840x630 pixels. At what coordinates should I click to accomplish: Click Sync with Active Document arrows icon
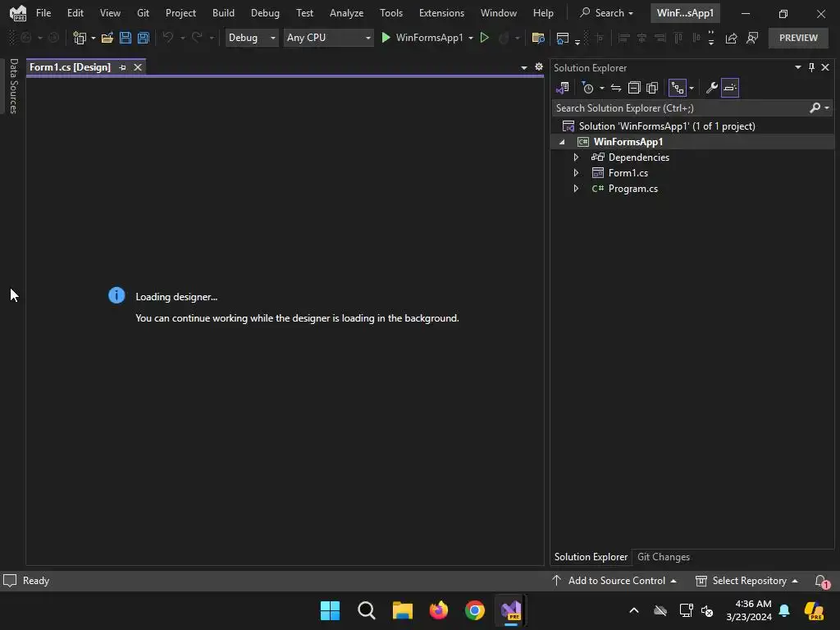tap(616, 88)
